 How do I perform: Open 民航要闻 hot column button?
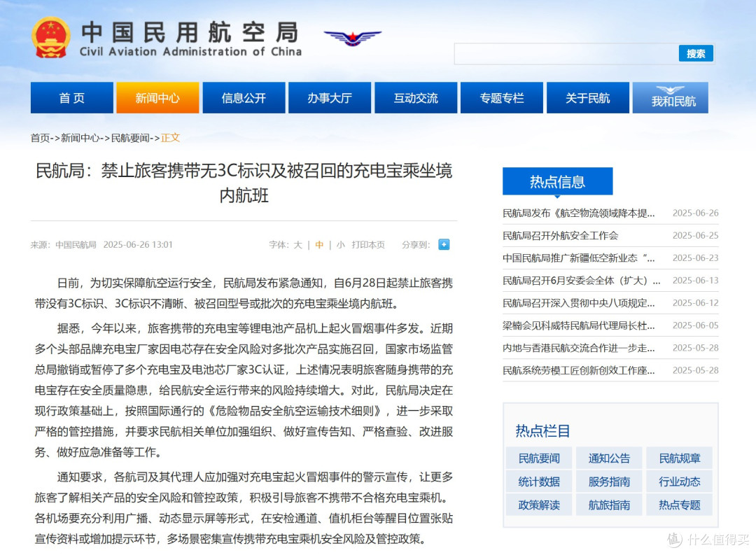(539, 458)
